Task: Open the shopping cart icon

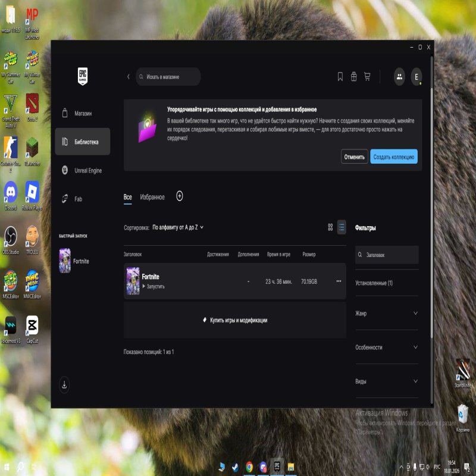Action: coord(367,77)
